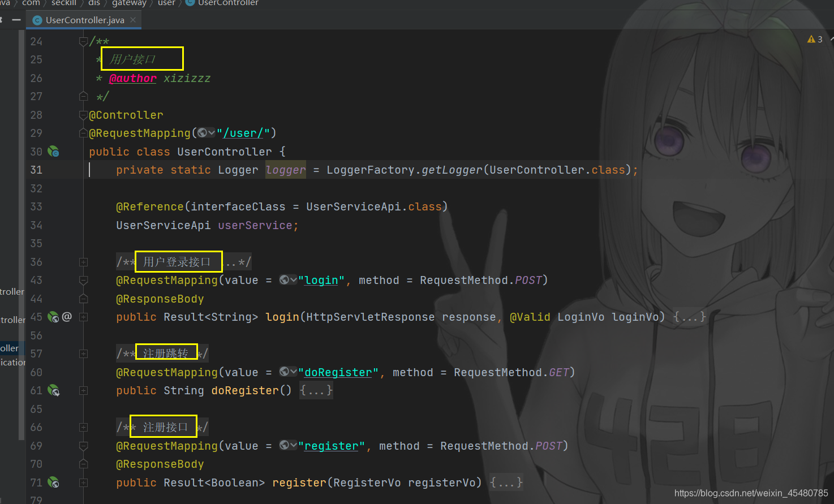Click the @ annotation gutter marker on line 45
Viewport: 834px width, 504px height.
pos(67,317)
